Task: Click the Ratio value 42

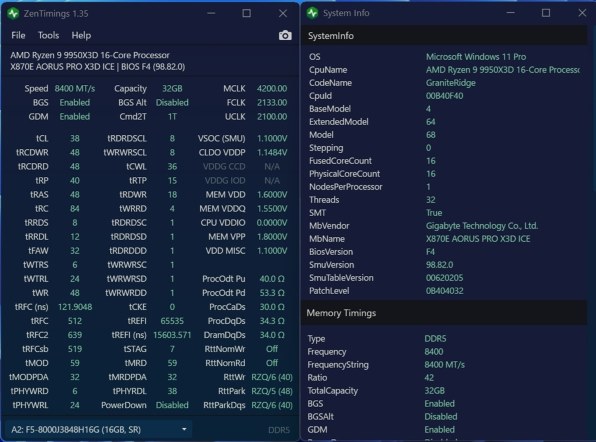Action: point(429,378)
